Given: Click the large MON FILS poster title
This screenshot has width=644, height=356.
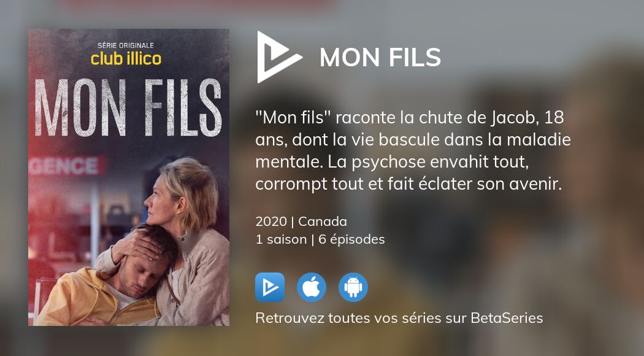Looking at the screenshot, I should tap(129, 108).
